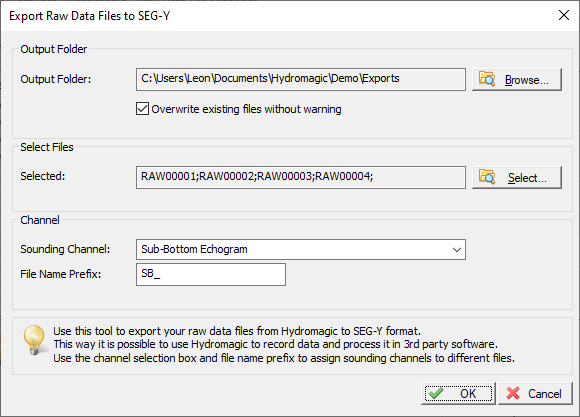Click the "Sounding Channel:" label
The image size is (580, 417).
point(65,249)
